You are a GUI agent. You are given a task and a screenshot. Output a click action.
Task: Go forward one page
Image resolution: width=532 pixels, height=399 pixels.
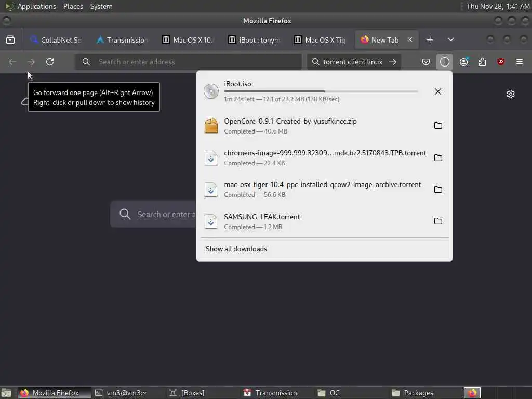click(x=31, y=62)
